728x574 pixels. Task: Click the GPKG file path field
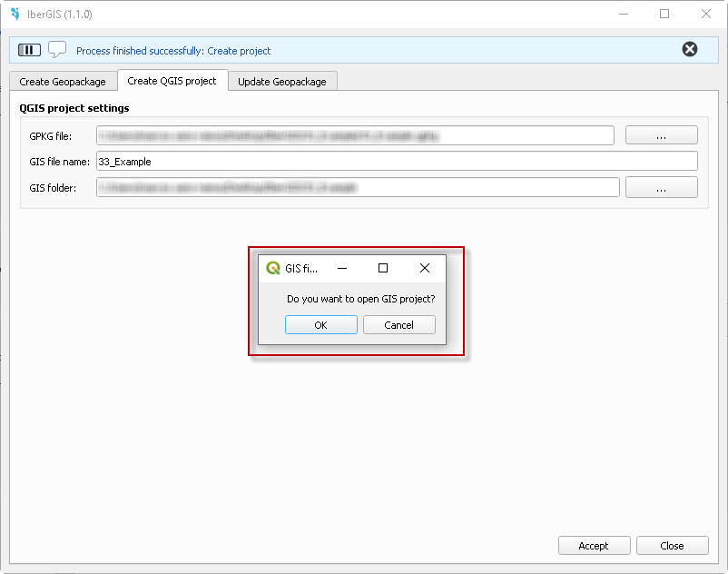355,135
